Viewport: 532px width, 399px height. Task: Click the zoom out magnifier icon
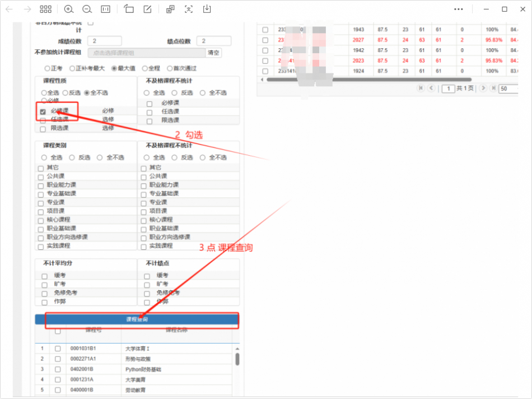[x=87, y=9]
